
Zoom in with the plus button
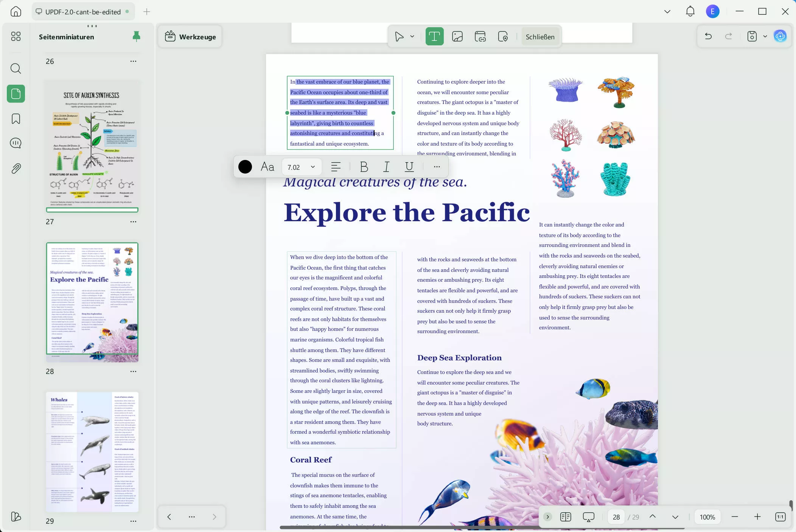point(757,517)
